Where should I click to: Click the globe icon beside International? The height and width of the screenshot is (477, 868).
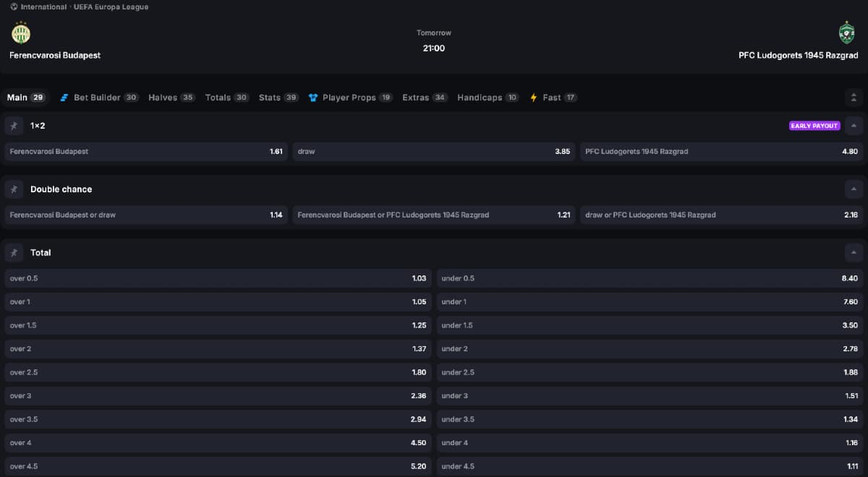tap(14, 7)
